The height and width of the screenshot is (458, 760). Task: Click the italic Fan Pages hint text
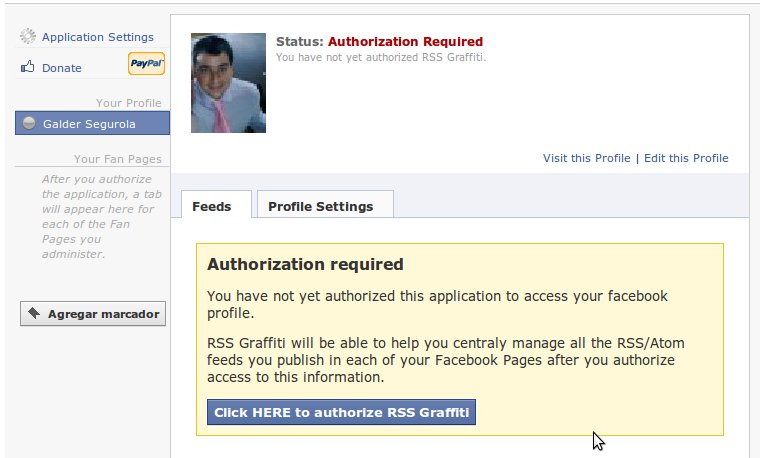(102, 216)
